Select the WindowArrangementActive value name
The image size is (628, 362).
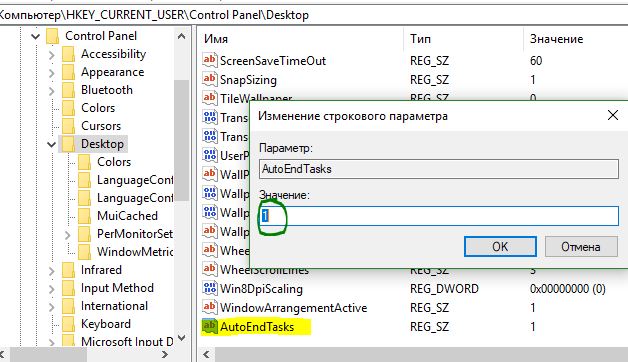[294, 308]
